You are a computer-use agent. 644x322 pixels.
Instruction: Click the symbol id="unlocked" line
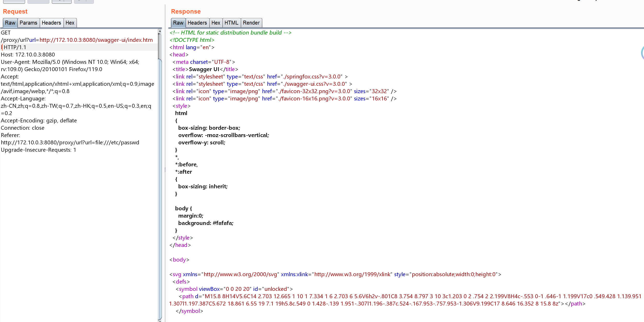[234, 289]
